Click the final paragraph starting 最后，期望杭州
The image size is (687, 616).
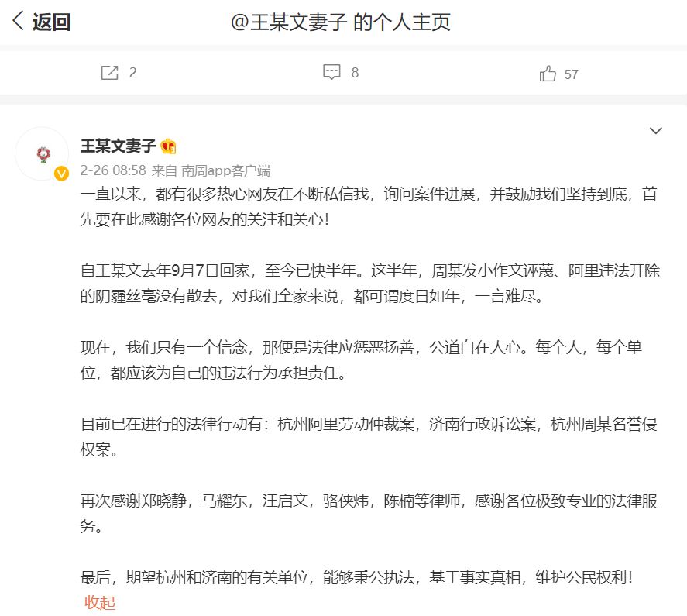357,577
